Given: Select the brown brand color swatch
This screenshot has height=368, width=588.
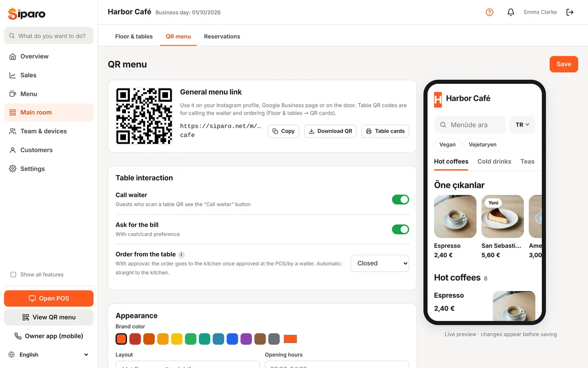Looking at the screenshot, I should point(260,339).
